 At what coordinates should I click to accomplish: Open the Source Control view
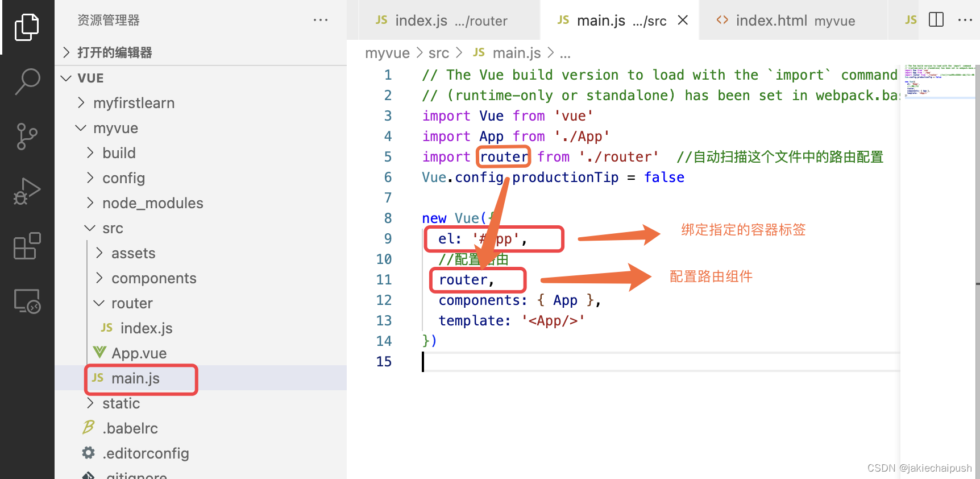pos(27,137)
